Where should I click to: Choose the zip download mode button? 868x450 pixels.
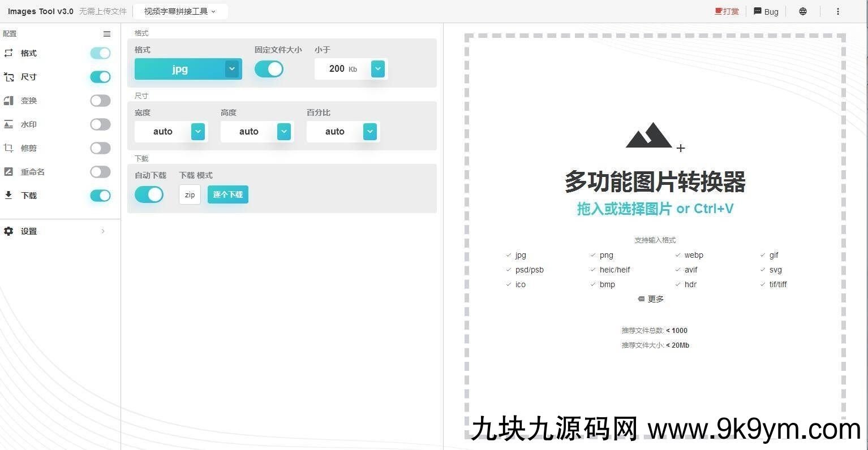click(x=190, y=194)
